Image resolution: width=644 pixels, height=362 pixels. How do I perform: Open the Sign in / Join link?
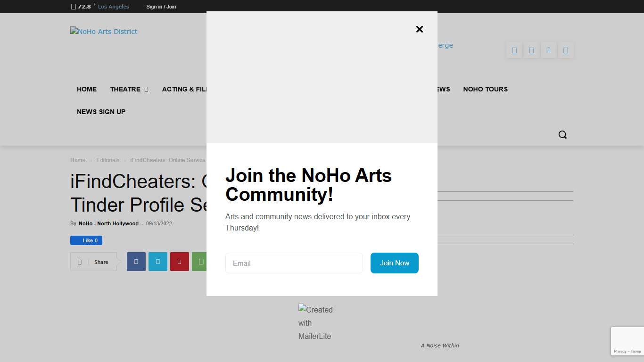tap(161, 7)
